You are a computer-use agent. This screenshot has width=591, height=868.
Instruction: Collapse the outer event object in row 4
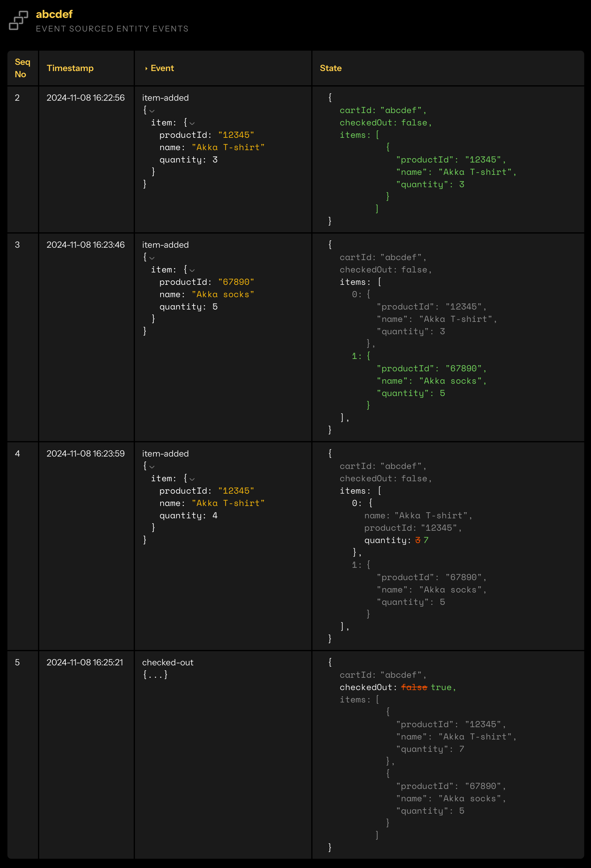[x=152, y=467]
